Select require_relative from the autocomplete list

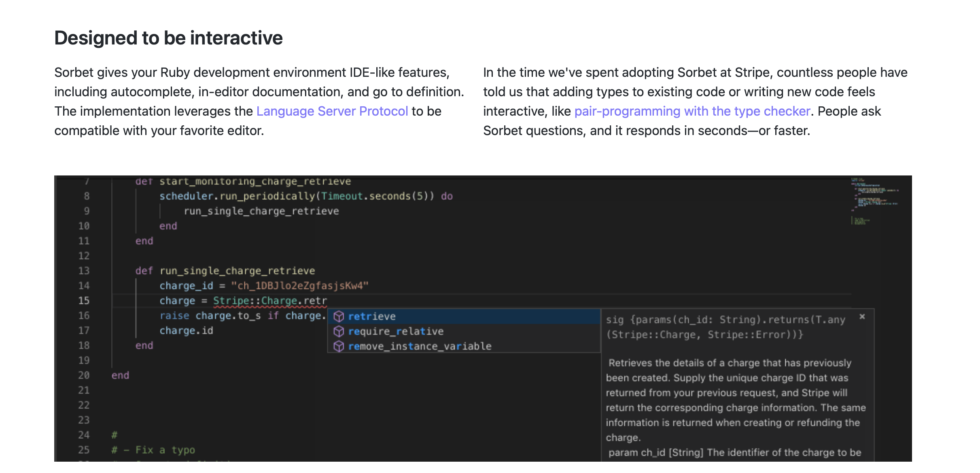point(396,331)
